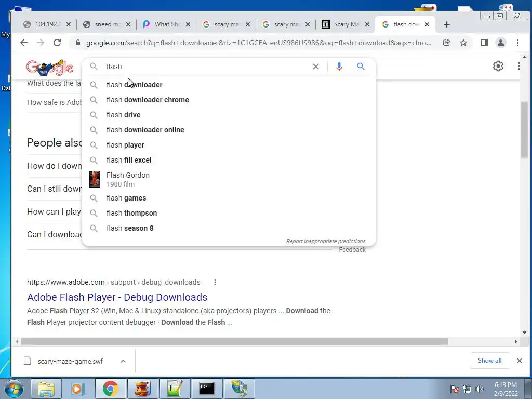The height and width of the screenshot is (399, 532).
Task: Expand 'Can I still down' question
Action: click(x=54, y=189)
